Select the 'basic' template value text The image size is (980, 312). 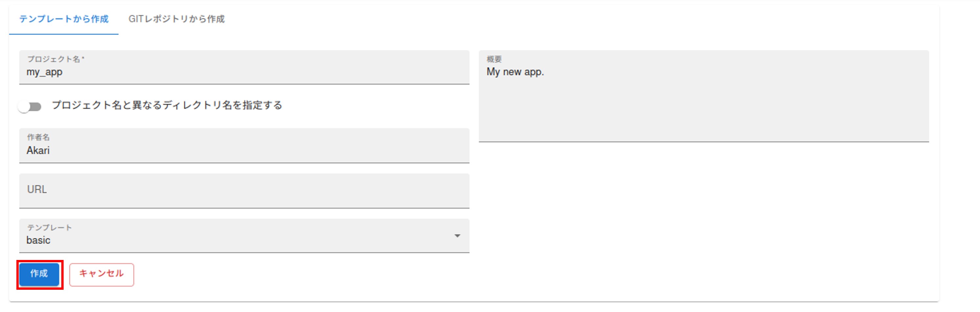[x=38, y=241]
